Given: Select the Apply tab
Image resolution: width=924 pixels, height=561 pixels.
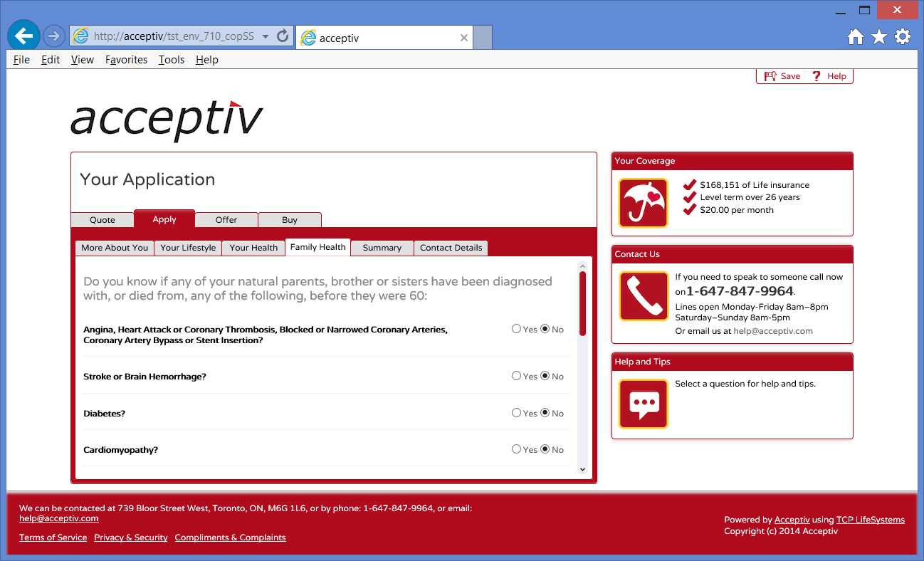Looking at the screenshot, I should point(164,219).
